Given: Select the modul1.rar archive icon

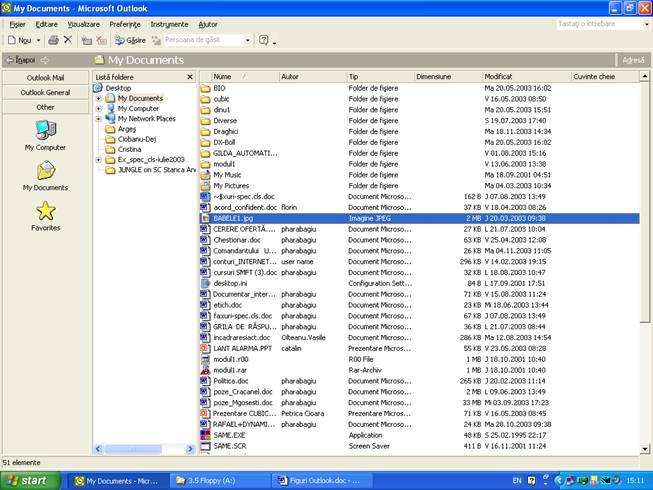Looking at the screenshot, I should pos(205,370).
